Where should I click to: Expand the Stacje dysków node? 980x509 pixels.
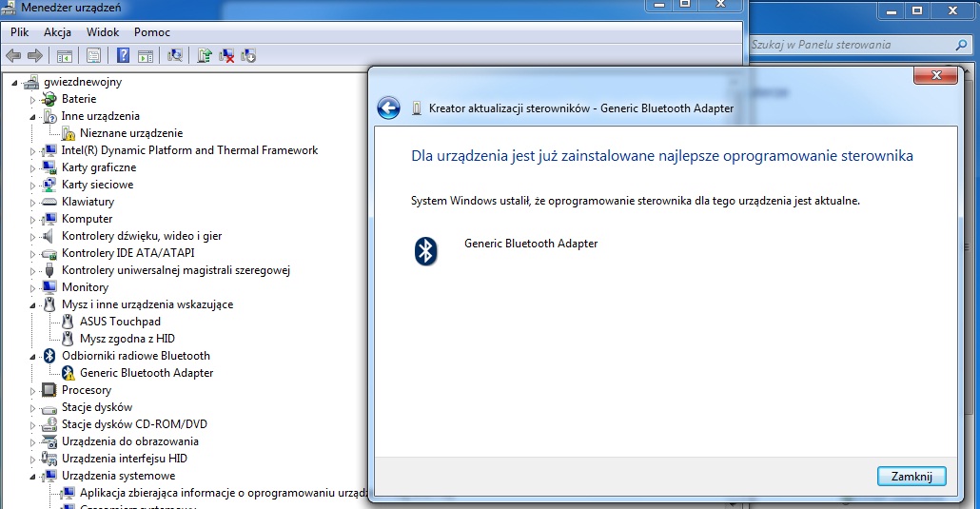tap(32, 408)
